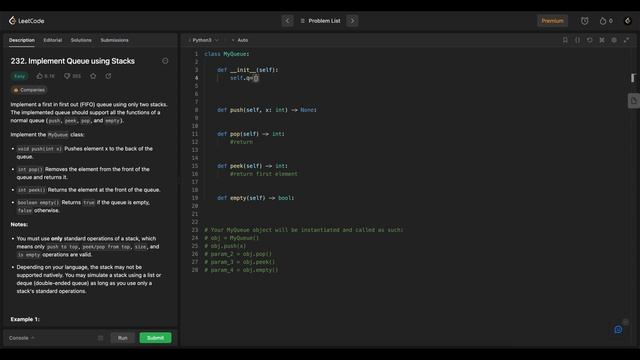640x360 pixels.
Task: Toggle the Auto setting in editor toolbar
Action: click(240, 40)
